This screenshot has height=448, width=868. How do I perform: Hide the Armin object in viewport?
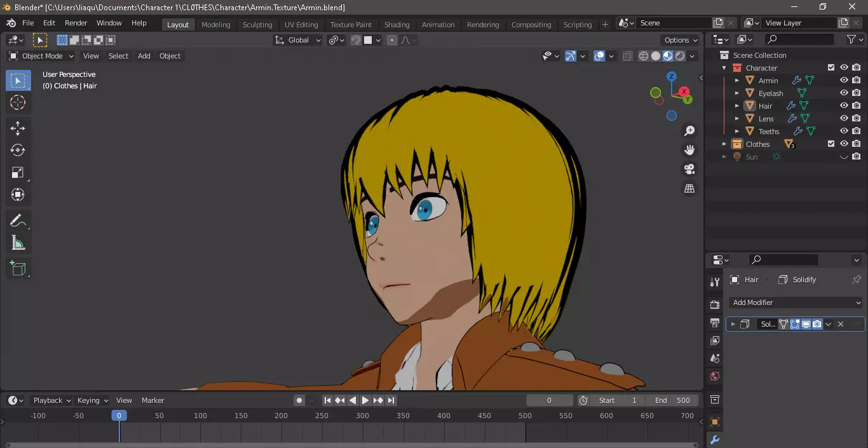[844, 80]
